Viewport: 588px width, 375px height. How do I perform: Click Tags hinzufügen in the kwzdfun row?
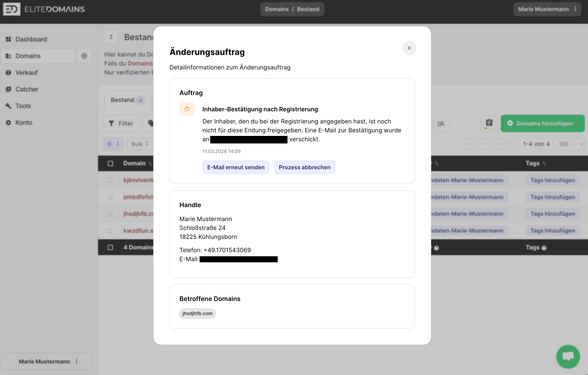pos(552,231)
